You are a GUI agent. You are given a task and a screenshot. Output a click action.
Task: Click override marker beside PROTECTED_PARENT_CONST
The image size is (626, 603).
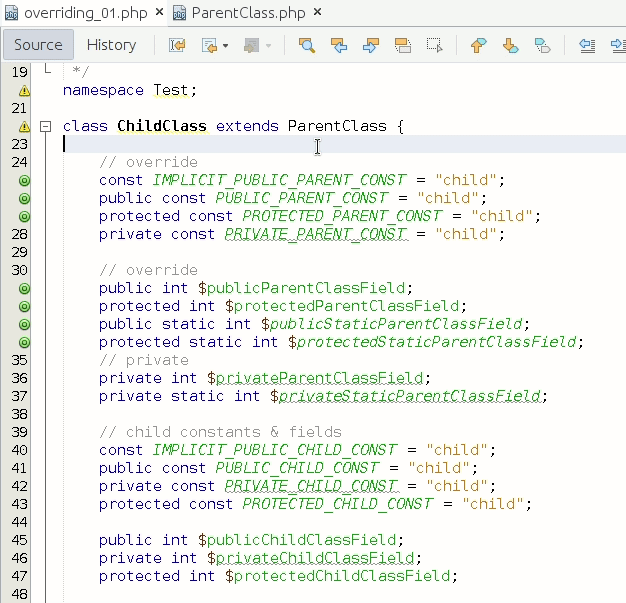(x=24, y=216)
